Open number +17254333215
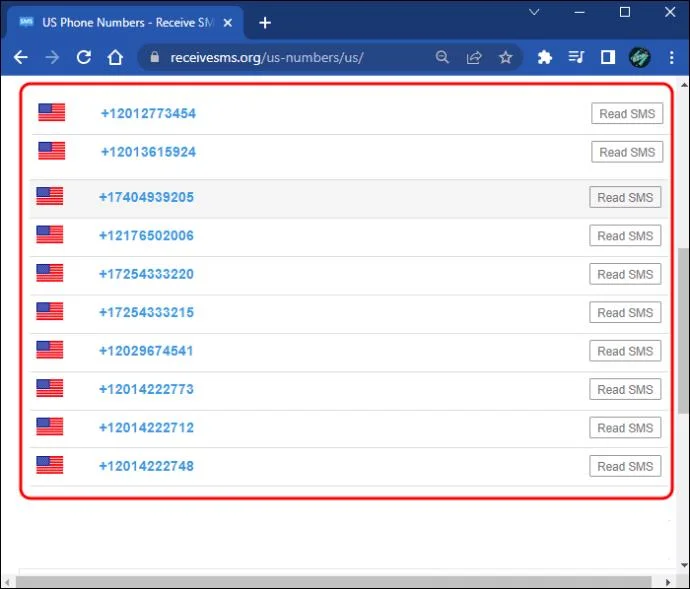Image resolution: width=690 pixels, height=589 pixels. [x=146, y=312]
